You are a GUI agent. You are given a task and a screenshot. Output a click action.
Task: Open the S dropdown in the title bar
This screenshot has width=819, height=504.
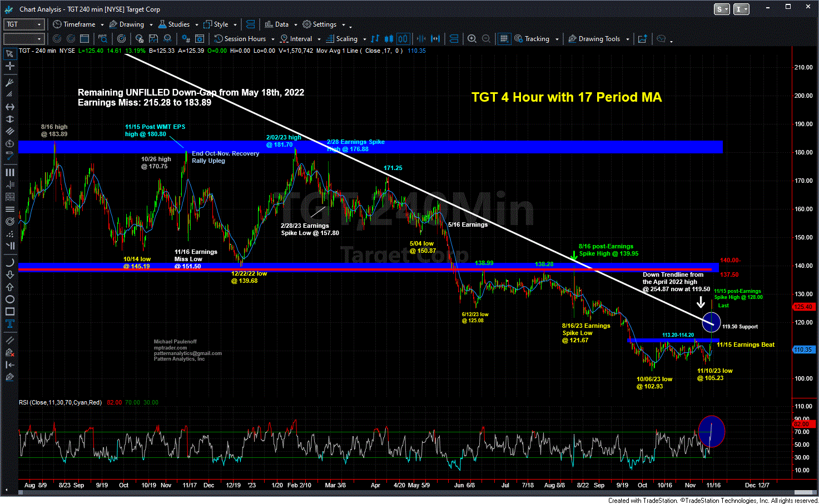pos(722,9)
